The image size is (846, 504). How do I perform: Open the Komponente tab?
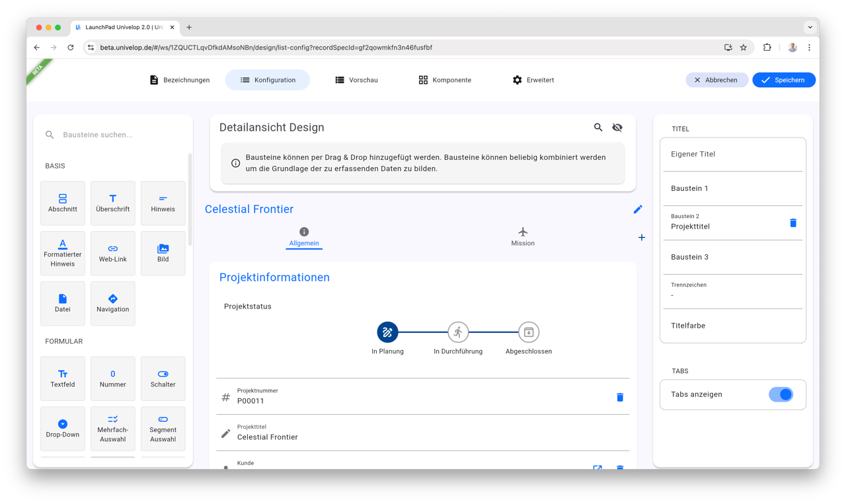pyautogui.click(x=445, y=80)
